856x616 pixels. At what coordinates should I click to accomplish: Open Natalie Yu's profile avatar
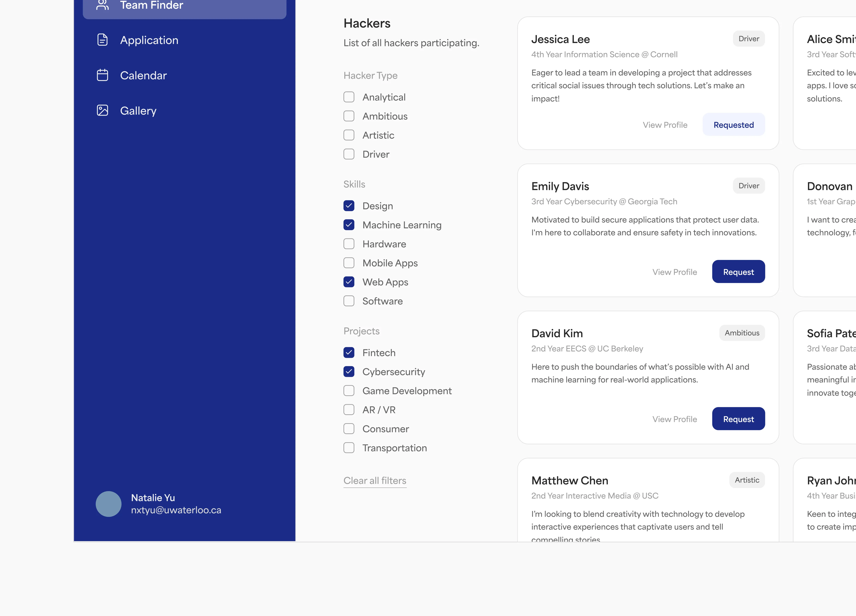point(109,504)
